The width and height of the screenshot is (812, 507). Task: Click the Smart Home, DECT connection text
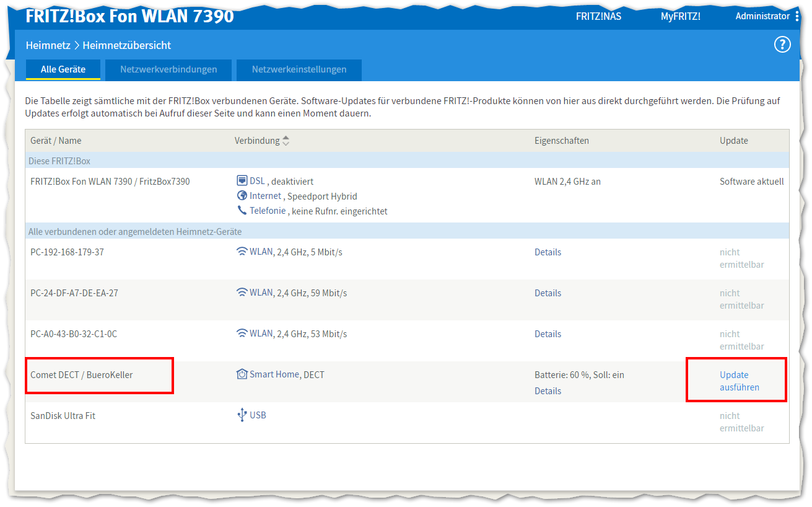point(287,374)
